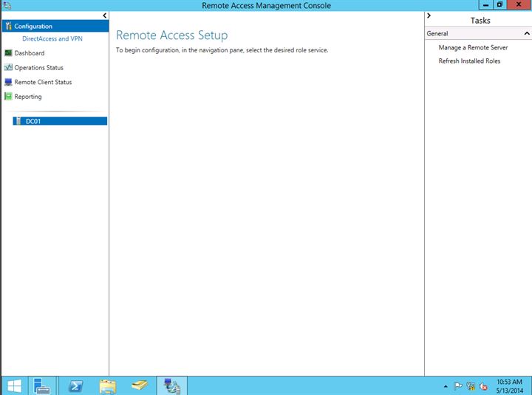Click the General tasks section header
The height and width of the screenshot is (395, 532).
coord(437,34)
